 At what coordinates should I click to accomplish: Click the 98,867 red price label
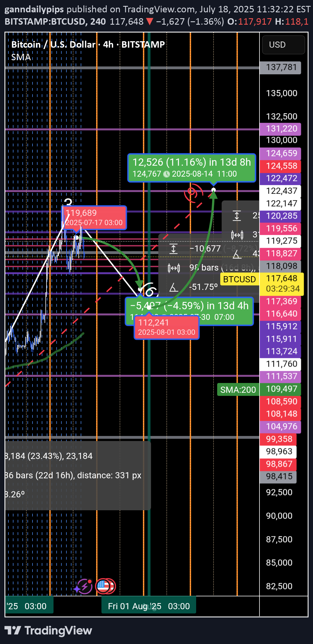[x=278, y=464]
